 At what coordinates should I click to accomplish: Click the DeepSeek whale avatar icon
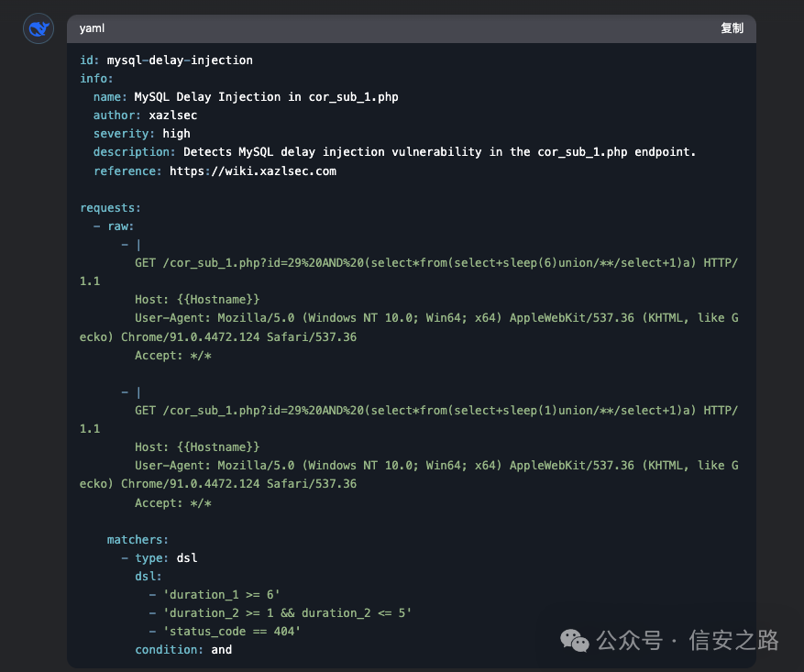(x=39, y=28)
